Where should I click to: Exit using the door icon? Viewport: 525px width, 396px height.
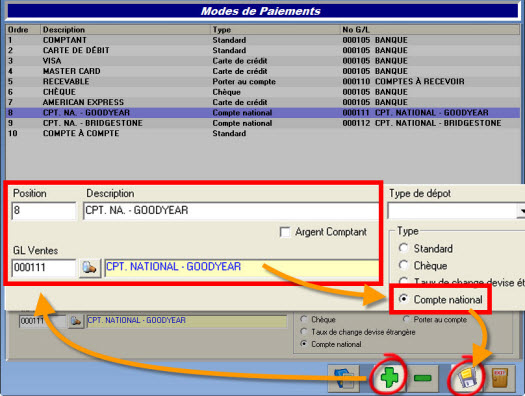[500, 378]
